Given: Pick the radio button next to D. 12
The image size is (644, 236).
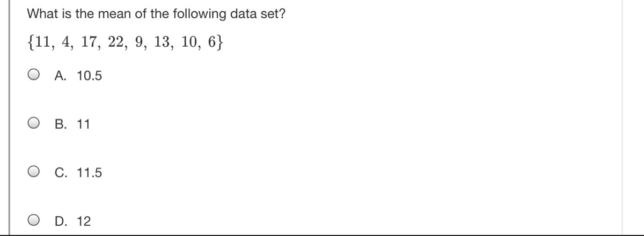Looking at the screenshot, I should (34, 220).
